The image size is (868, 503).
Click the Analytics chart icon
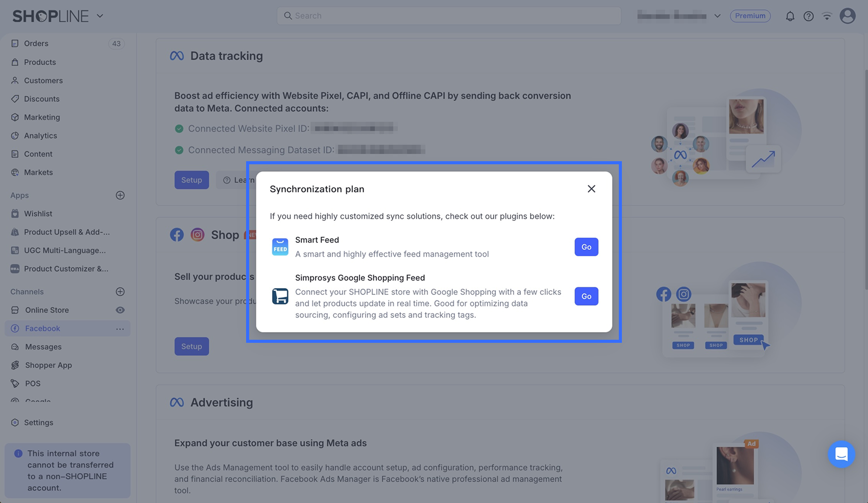(15, 135)
